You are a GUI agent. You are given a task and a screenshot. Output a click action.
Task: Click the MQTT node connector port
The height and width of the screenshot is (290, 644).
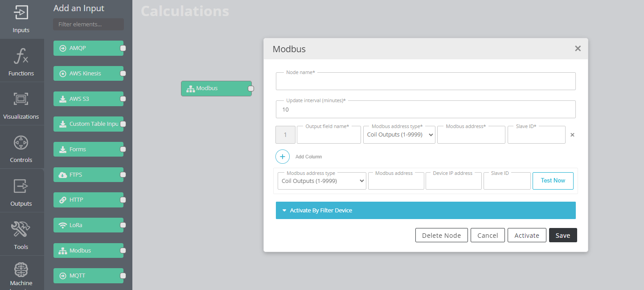[x=123, y=276]
